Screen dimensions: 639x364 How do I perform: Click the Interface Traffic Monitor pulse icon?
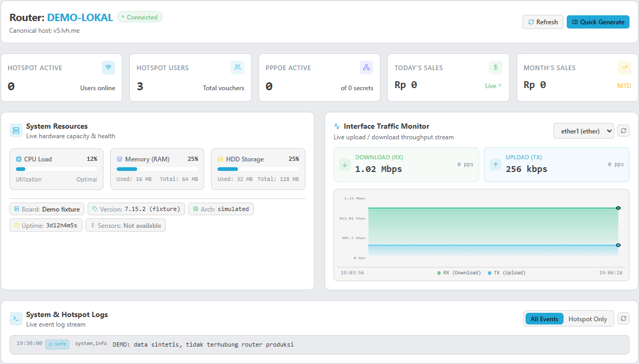(337, 127)
